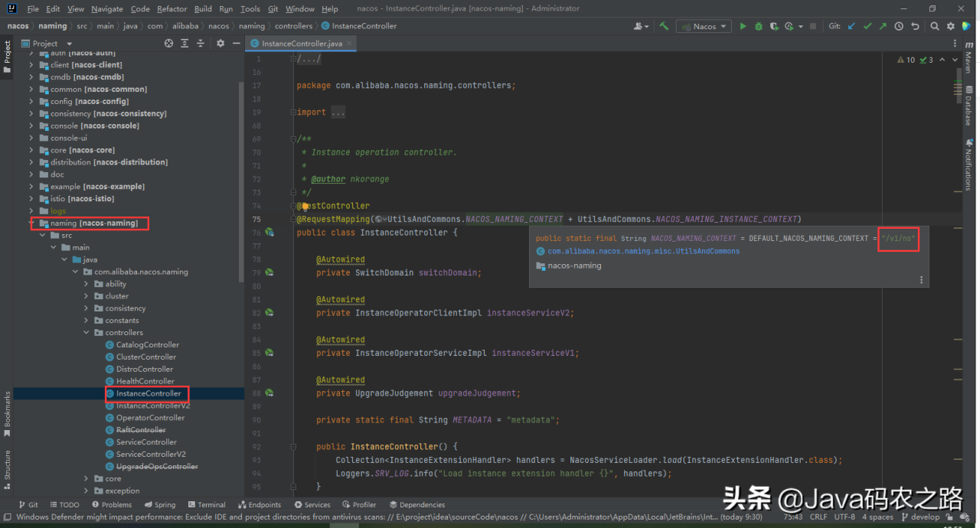
Task: Click UTF-8 encoding in status bar
Action: click(x=845, y=517)
